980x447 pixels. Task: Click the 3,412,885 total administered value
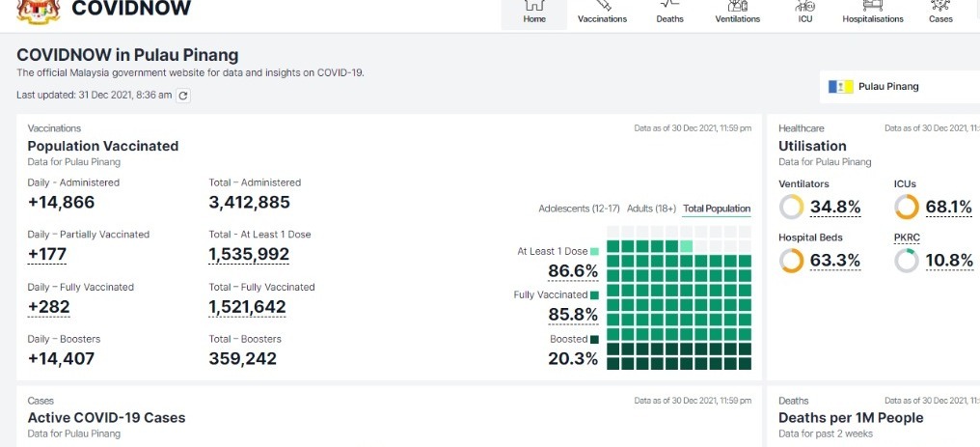pyautogui.click(x=250, y=203)
